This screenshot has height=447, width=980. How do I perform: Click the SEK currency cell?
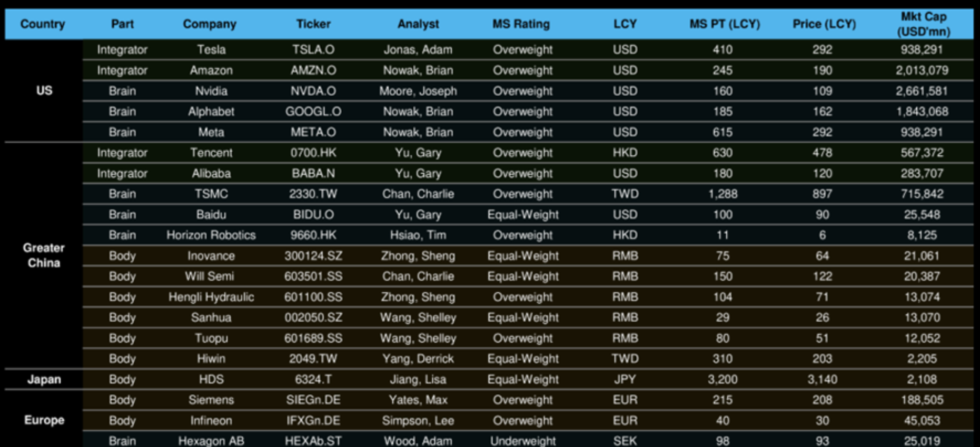pyautogui.click(x=625, y=441)
